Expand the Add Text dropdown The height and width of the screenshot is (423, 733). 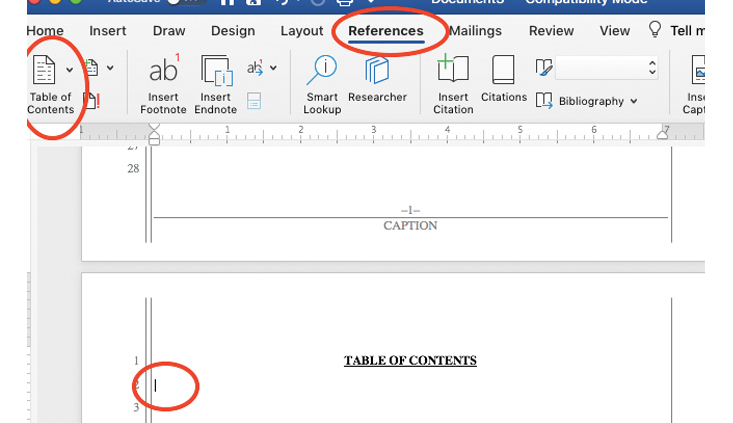[108, 68]
